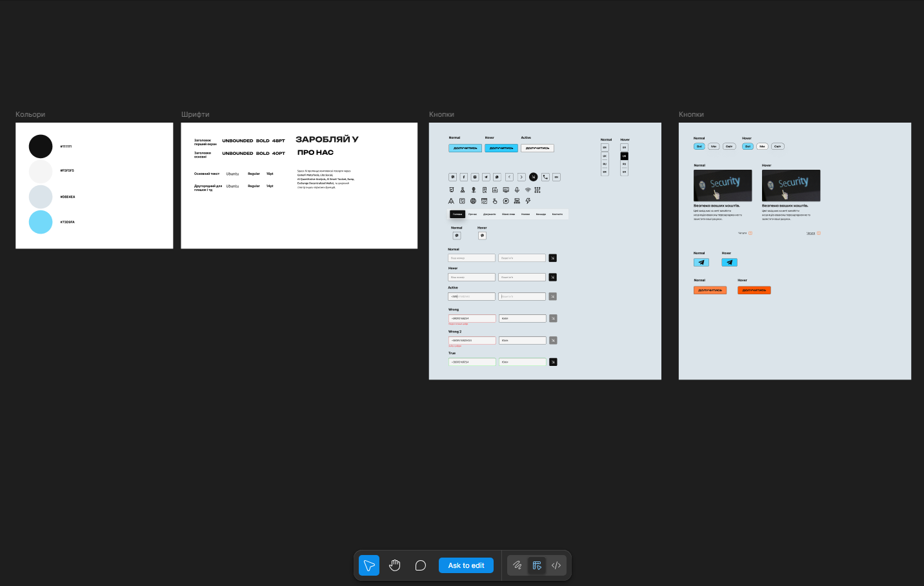Click the black submit arrow in the Hover form row
This screenshot has width=924, height=586.
(x=552, y=278)
